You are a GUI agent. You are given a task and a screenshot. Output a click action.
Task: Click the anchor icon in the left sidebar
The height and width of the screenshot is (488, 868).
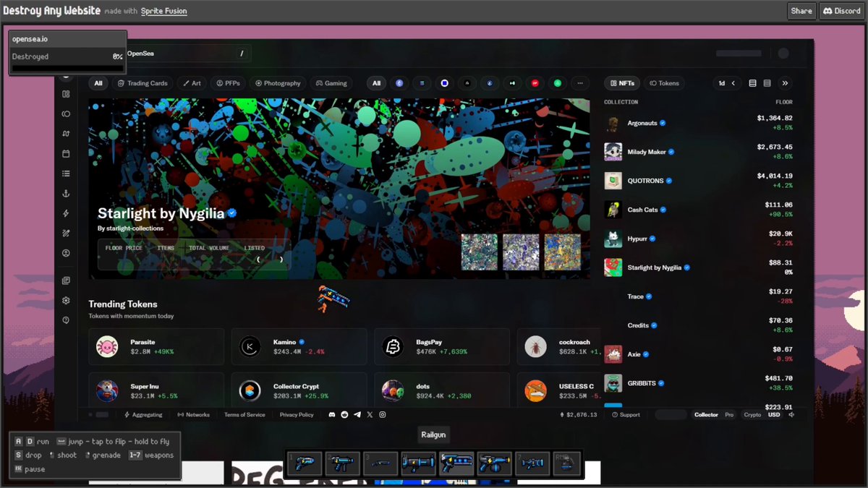pyautogui.click(x=66, y=194)
